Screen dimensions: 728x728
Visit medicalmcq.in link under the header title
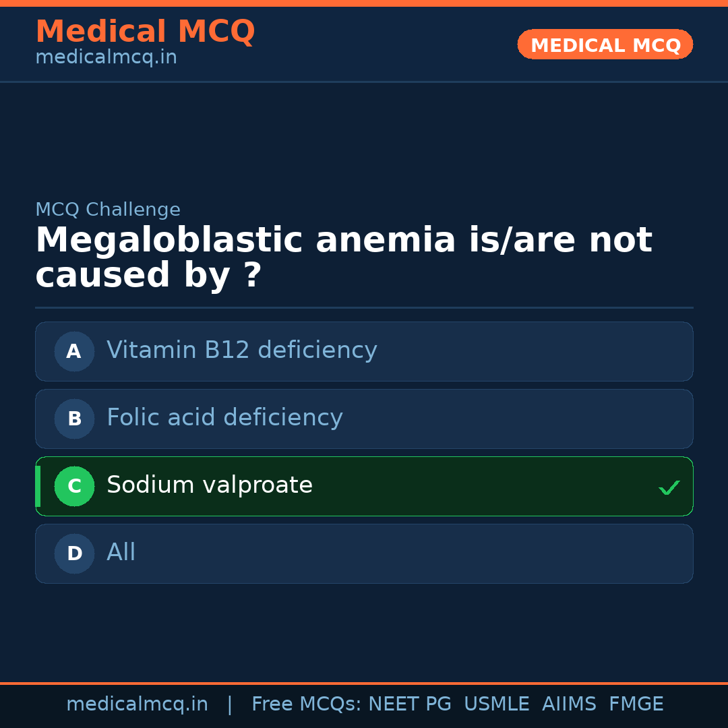(106, 57)
